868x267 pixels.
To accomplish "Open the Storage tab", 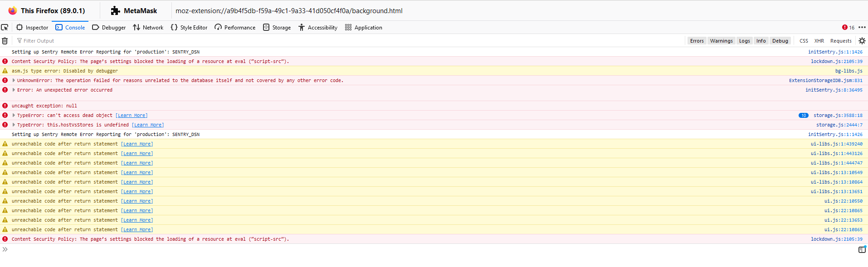I will click(x=277, y=27).
